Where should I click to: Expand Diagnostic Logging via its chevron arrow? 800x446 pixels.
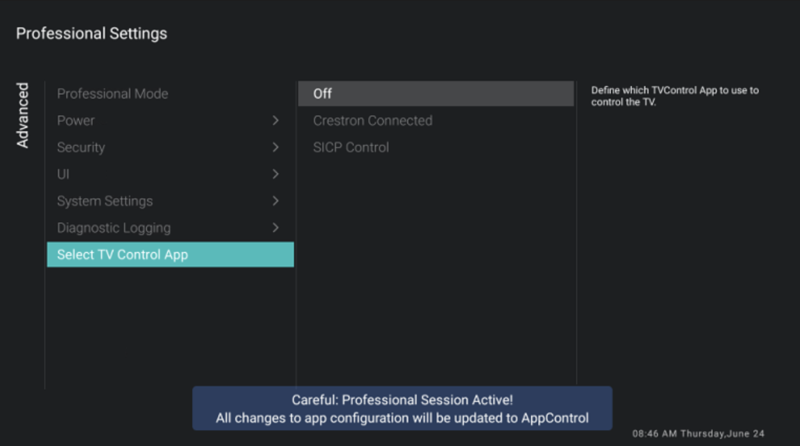tap(276, 228)
